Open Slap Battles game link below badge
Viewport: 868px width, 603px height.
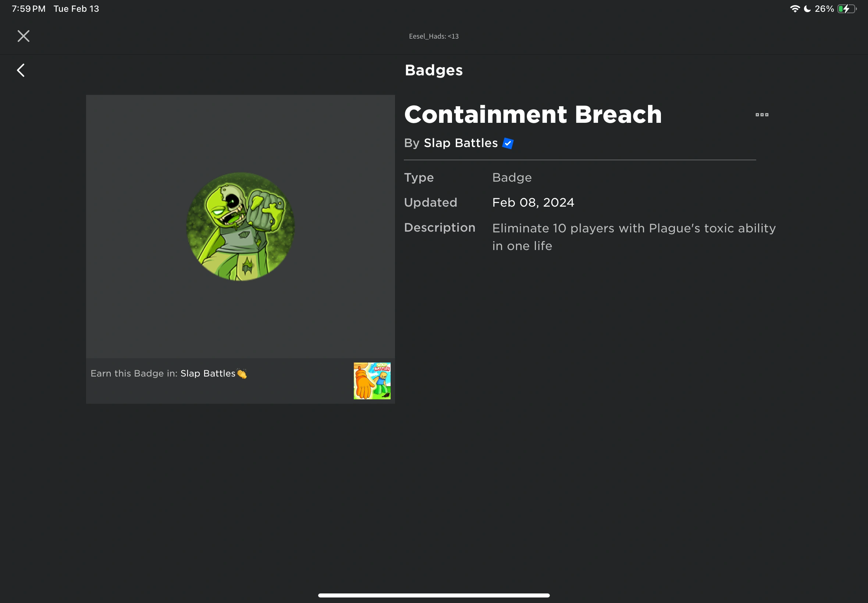(208, 373)
